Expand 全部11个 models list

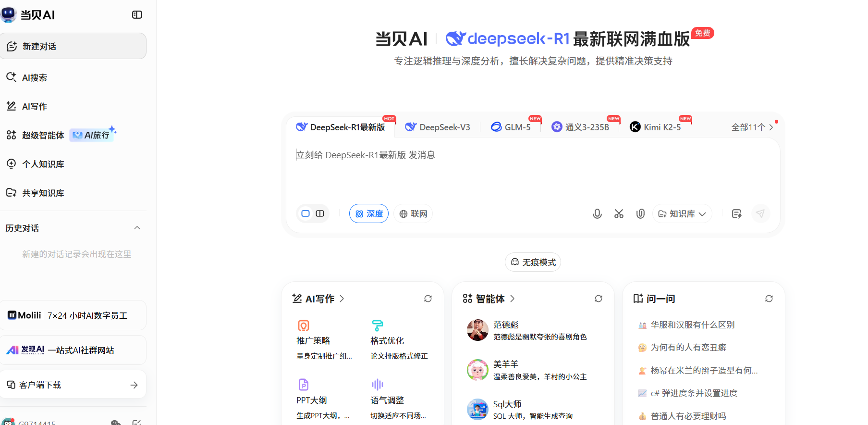(x=752, y=127)
